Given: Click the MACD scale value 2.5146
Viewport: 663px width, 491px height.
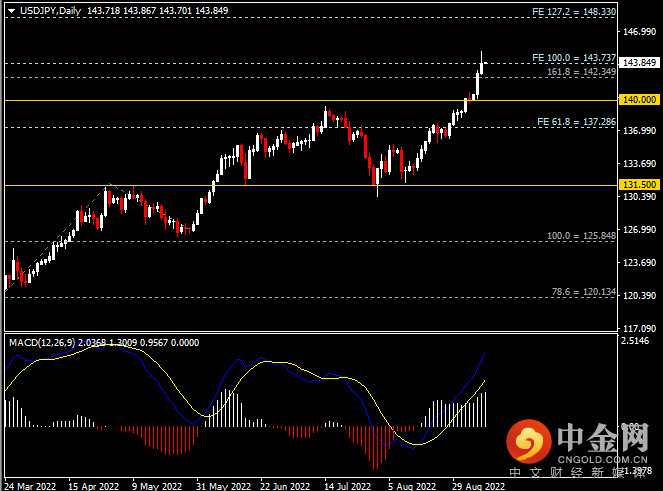Looking at the screenshot, I should click(x=634, y=341).
